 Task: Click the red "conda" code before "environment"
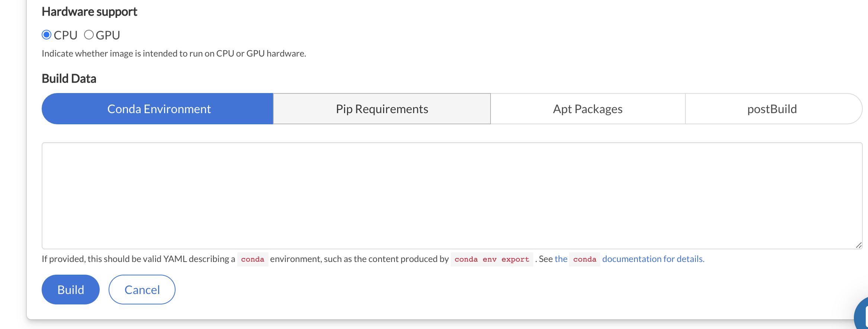pos(253,259)
